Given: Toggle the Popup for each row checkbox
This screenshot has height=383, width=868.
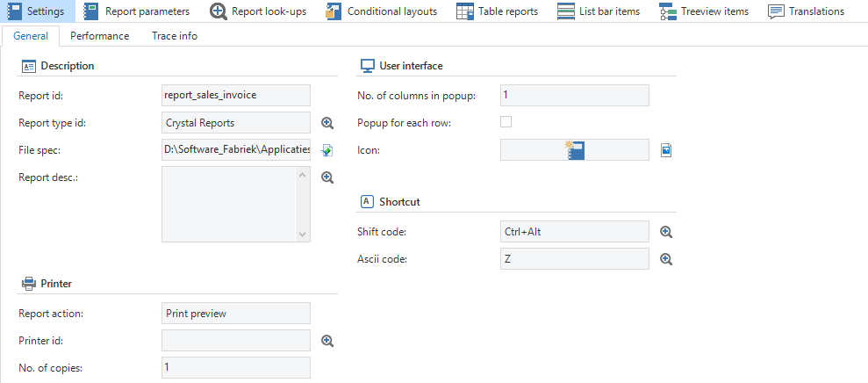Looking at the screenshot, I should pyautogui.click(x=506, y=122).
